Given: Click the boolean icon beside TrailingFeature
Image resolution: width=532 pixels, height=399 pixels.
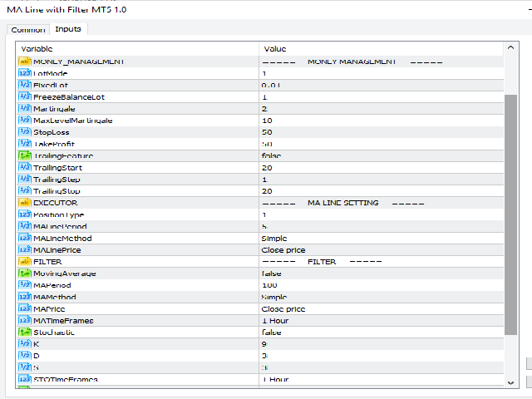Looking at the screenshot, I should pos(24,155).
